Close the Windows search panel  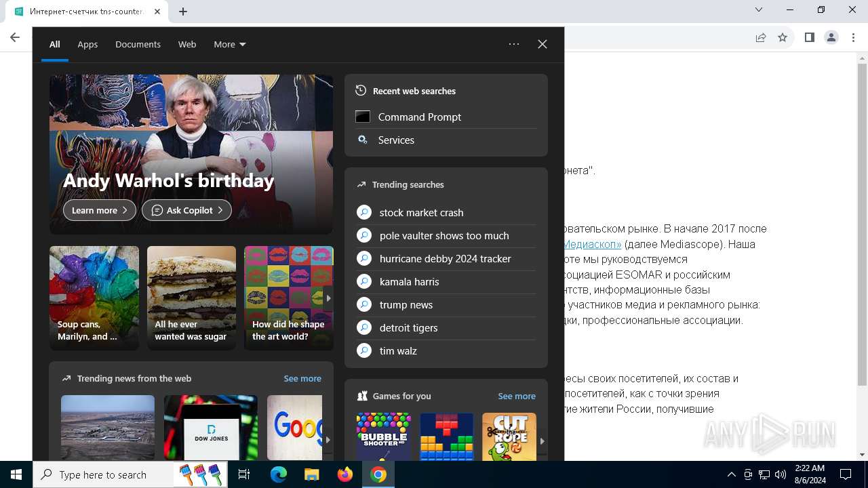pos(542,44)
